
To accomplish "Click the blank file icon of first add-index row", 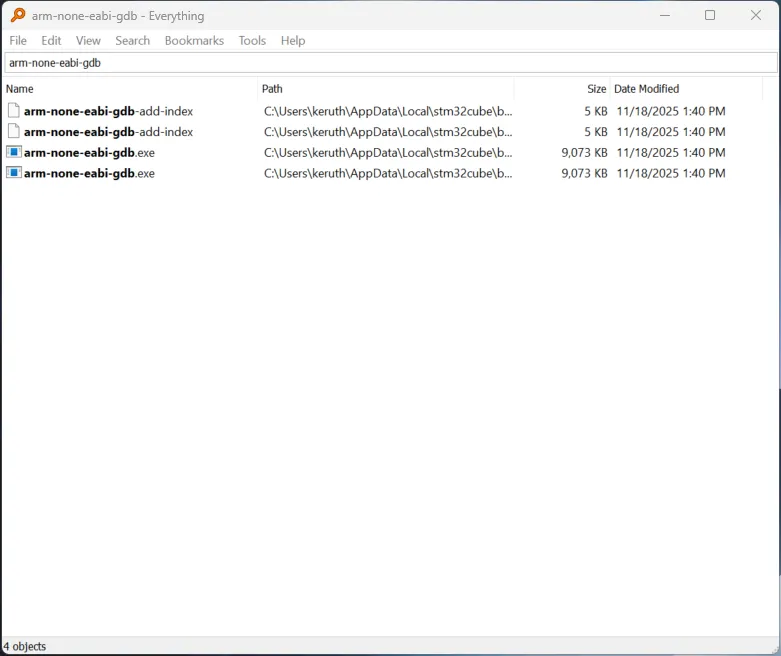I will (x=13, y=111).
